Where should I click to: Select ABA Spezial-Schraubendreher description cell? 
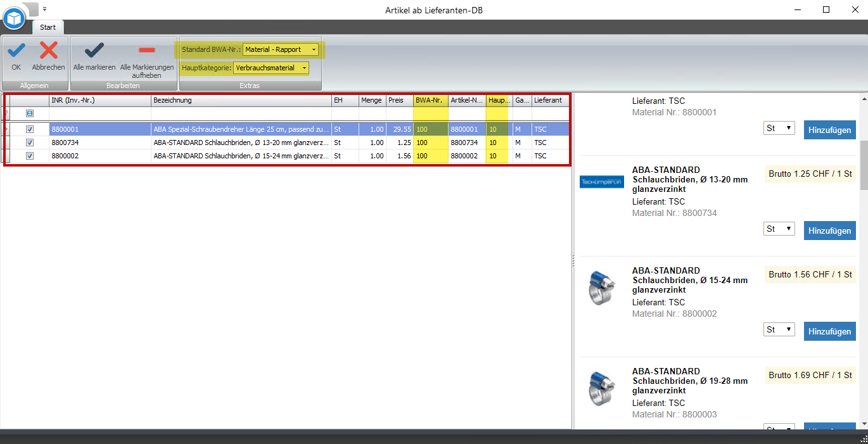pos(241,129)
